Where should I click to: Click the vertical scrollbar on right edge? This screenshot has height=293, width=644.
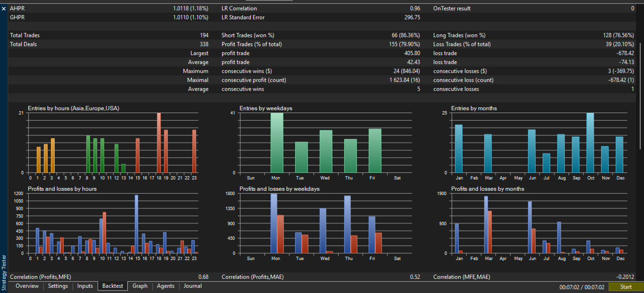click(x=641, y=75)
